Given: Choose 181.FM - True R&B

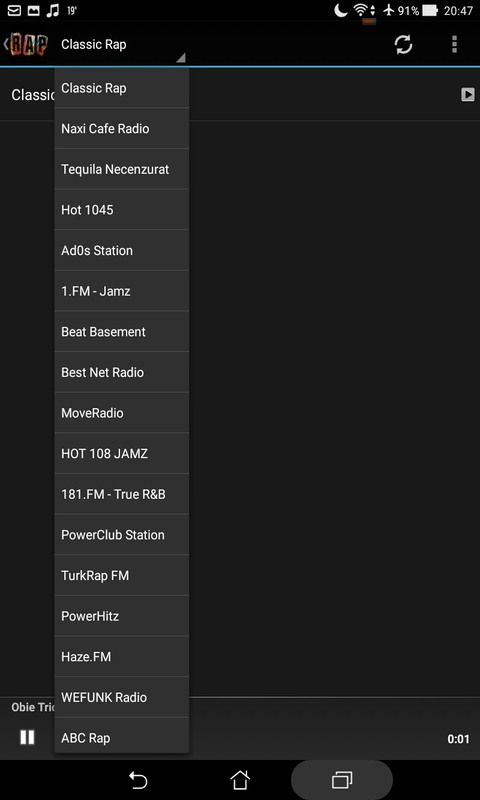Looking at the screenshot, I should (121, 494).
